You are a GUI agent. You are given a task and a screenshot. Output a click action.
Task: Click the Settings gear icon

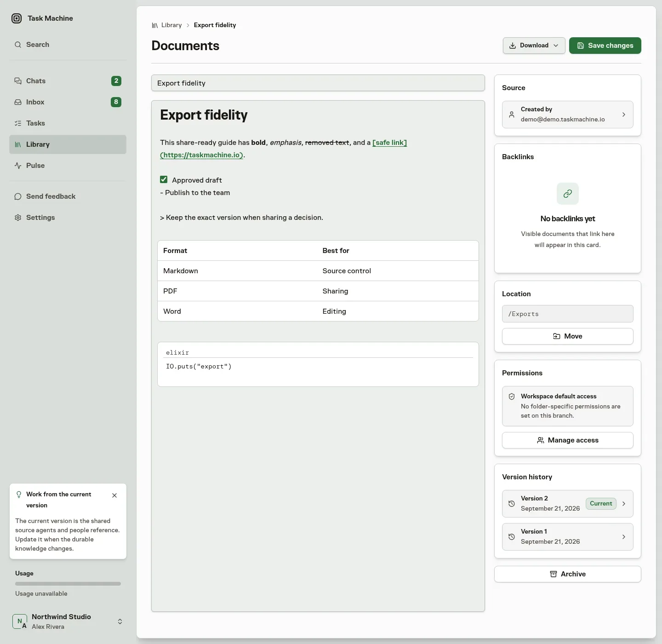pos(18,218)
